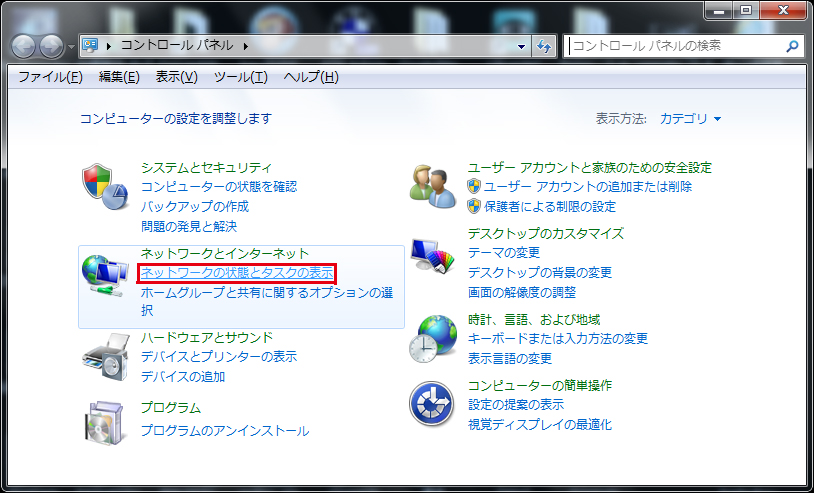Minimize the Control Panel window

[720, 10]
